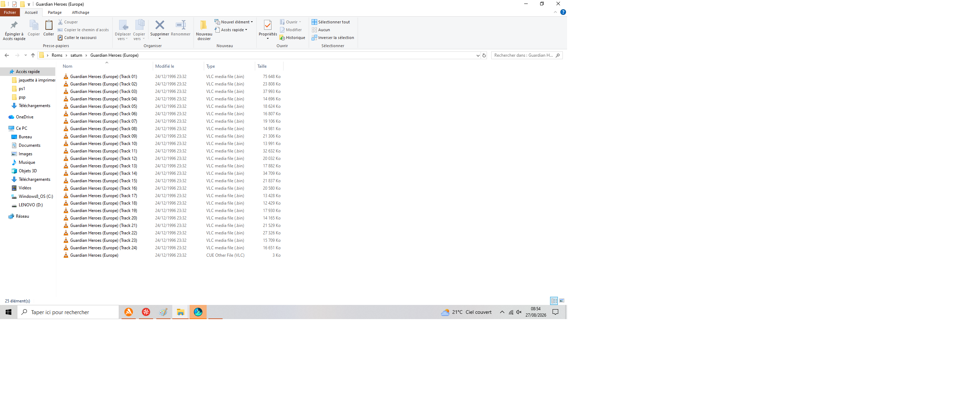Open the address bar history dropdown
The image size is (980, 412).
[x=478, y=56]
